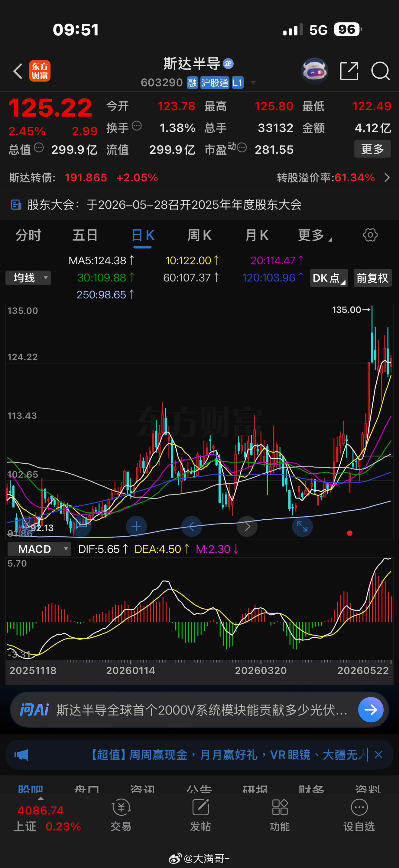The height and width of the screenshot is (868, 399).
Task: Move chart left with arrow button
Action: click(x=192, y=526)
